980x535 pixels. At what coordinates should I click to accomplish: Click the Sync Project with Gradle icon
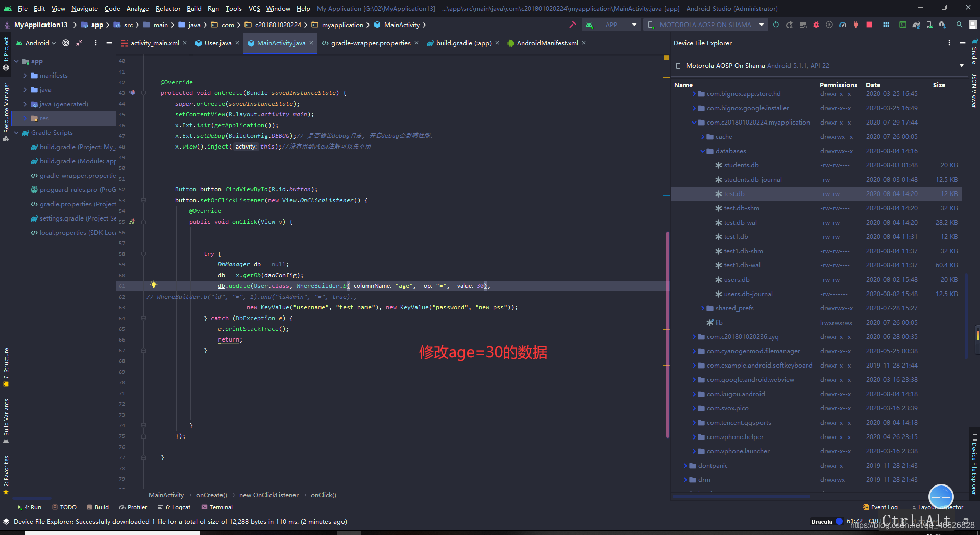[x=916, y=25]
